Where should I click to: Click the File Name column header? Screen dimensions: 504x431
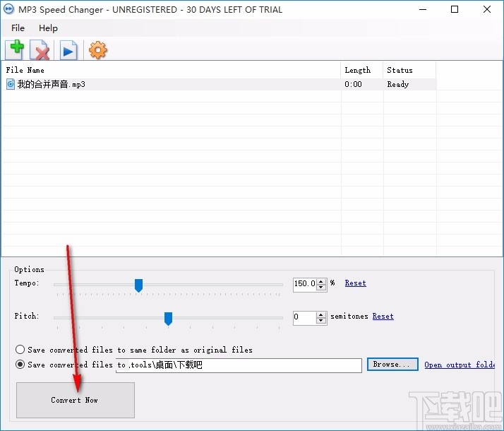pyautogui.click(x=171, y=70)
